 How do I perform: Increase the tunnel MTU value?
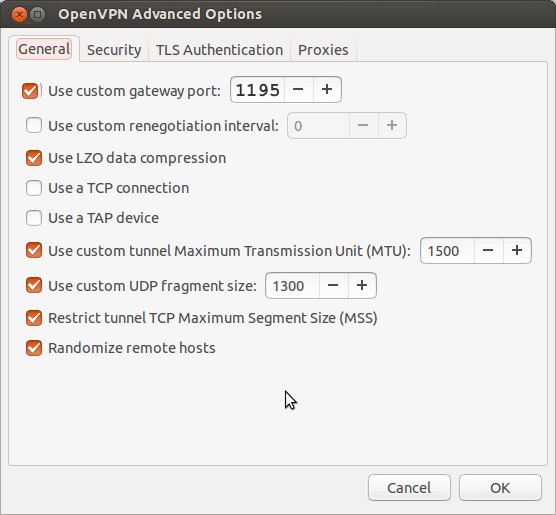pos(517,251)
